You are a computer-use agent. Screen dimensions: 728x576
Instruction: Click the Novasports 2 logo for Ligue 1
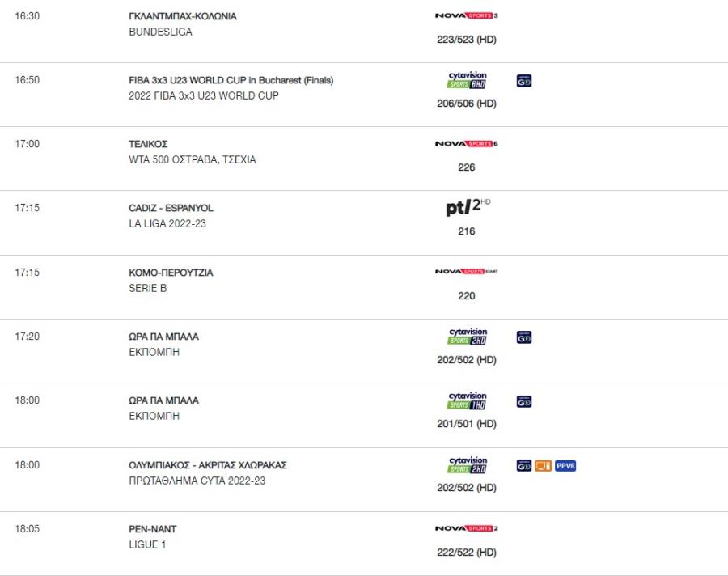point(466,528)
